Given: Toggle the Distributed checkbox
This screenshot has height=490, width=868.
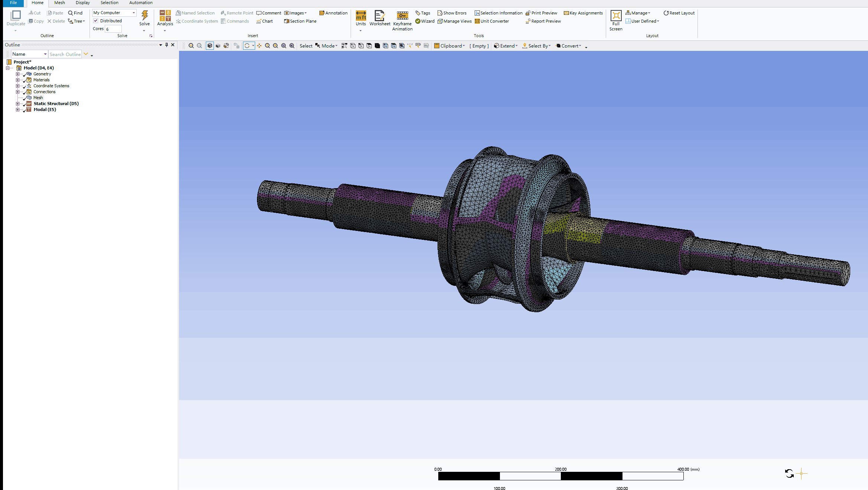Looking at the screenshot, I should [96, 21].
